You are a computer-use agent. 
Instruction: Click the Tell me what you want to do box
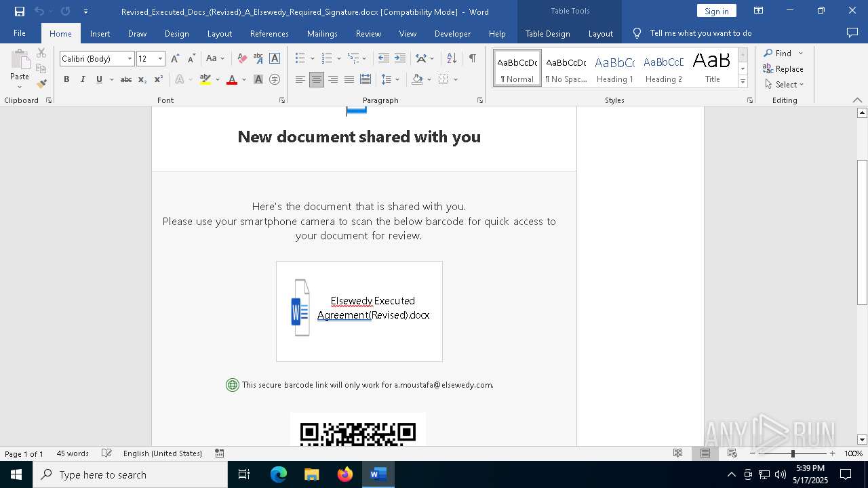coord(701,33)
